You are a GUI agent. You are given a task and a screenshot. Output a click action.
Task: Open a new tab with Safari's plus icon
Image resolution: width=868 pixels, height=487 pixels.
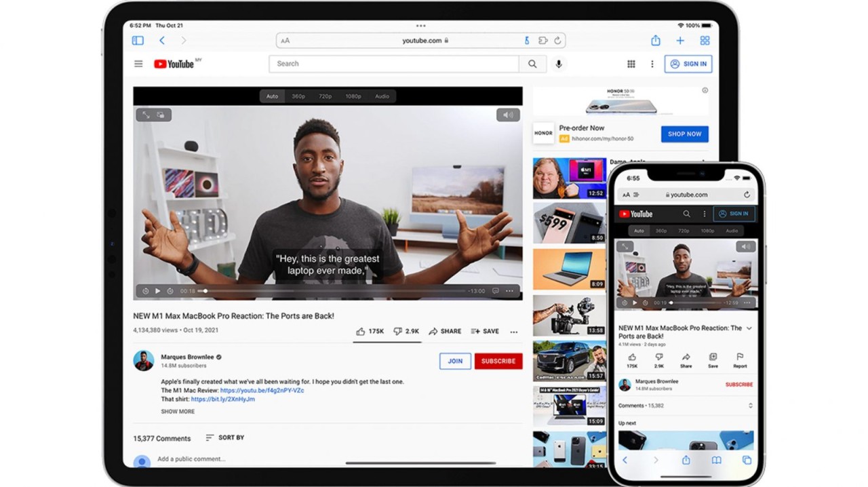[x=680, y=40]
